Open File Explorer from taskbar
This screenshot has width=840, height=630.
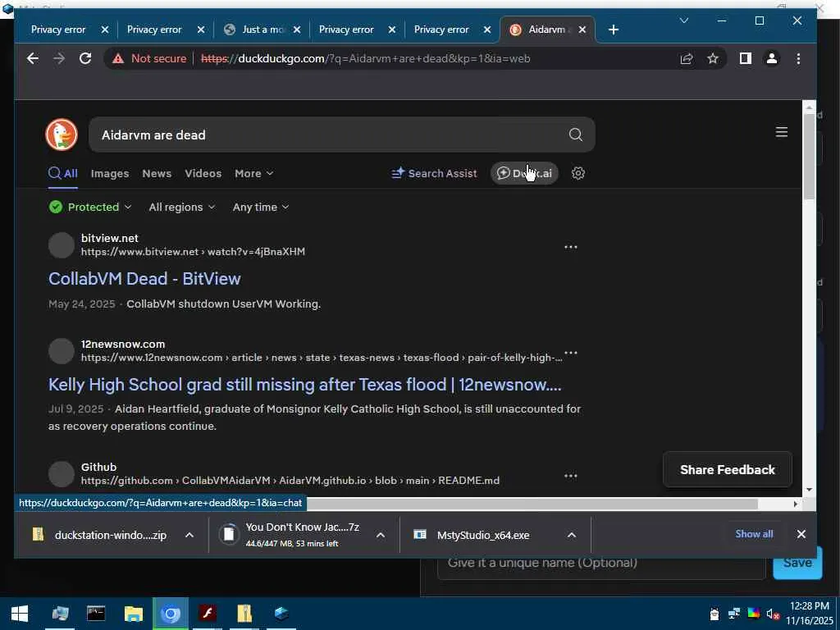[134, 614]
